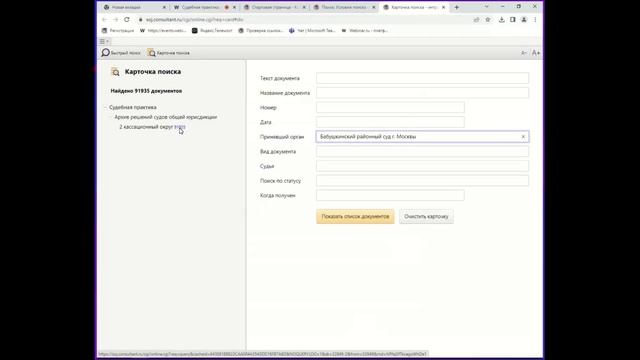The height and width of the screenshot is (360, 640).
Task: Reload the page
Action: (x=127, y=20)
